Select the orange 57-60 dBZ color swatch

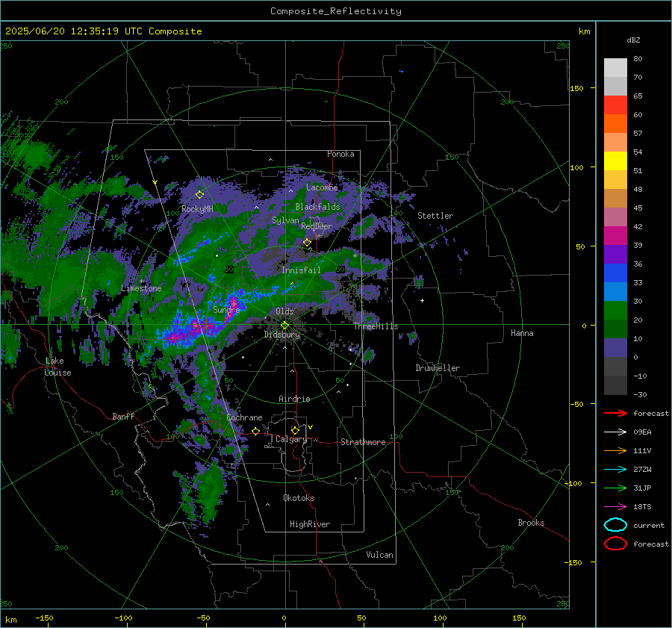(x=615, y=123)
